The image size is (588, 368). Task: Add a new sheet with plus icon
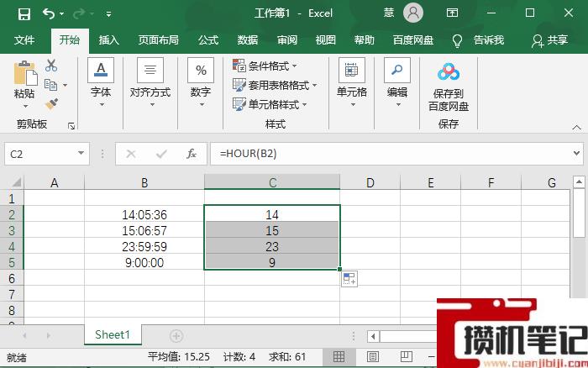pyautogui.click(x=176, y=336)
